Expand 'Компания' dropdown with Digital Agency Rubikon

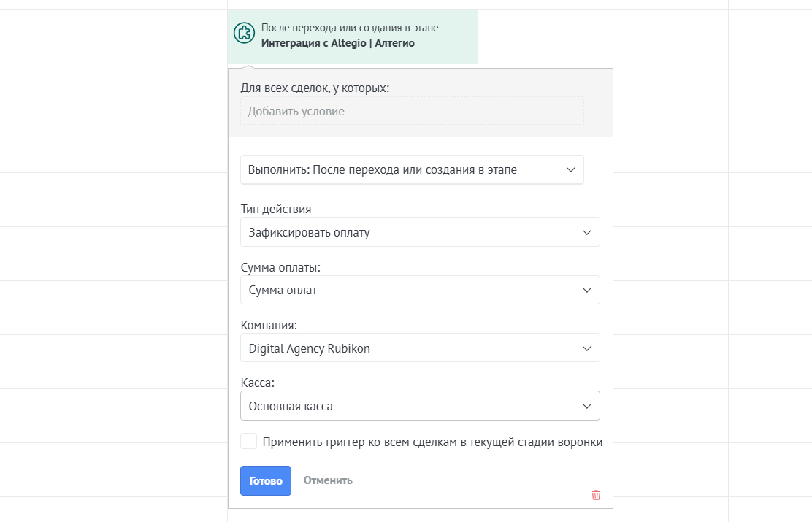point(420,348)
